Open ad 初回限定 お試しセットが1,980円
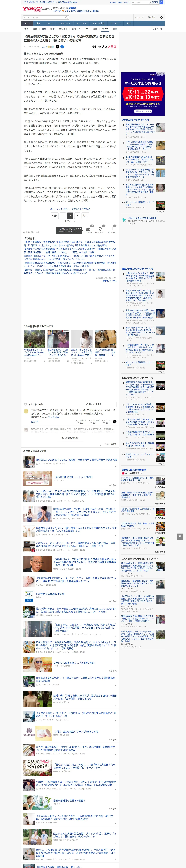The height and width of the screenshot is (868, 186). (73, 477)
